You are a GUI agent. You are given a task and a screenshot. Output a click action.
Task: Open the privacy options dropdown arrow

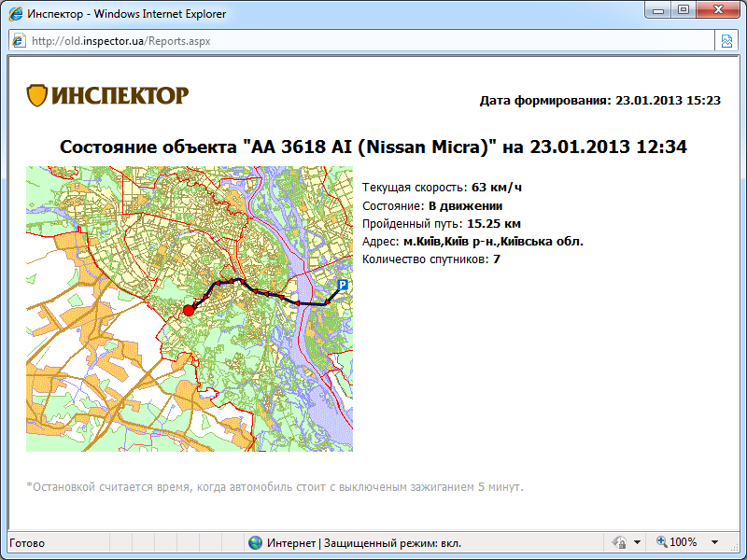[637, 542]
